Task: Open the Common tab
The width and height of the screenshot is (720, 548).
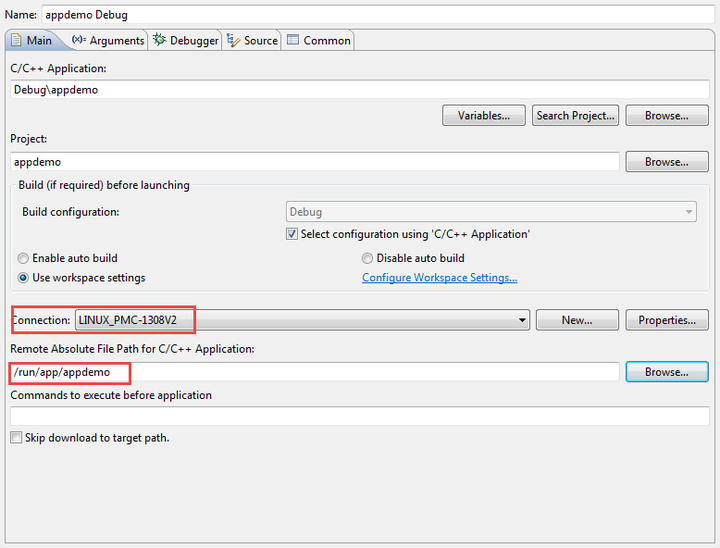Action: pos(318,40)
